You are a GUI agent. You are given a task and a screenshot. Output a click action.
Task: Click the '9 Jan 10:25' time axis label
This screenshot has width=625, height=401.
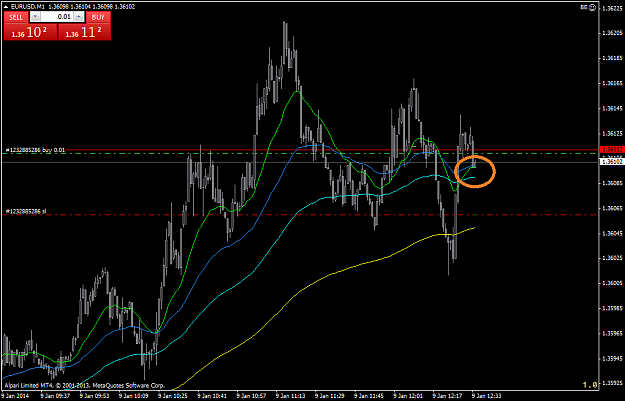[173, 396]
